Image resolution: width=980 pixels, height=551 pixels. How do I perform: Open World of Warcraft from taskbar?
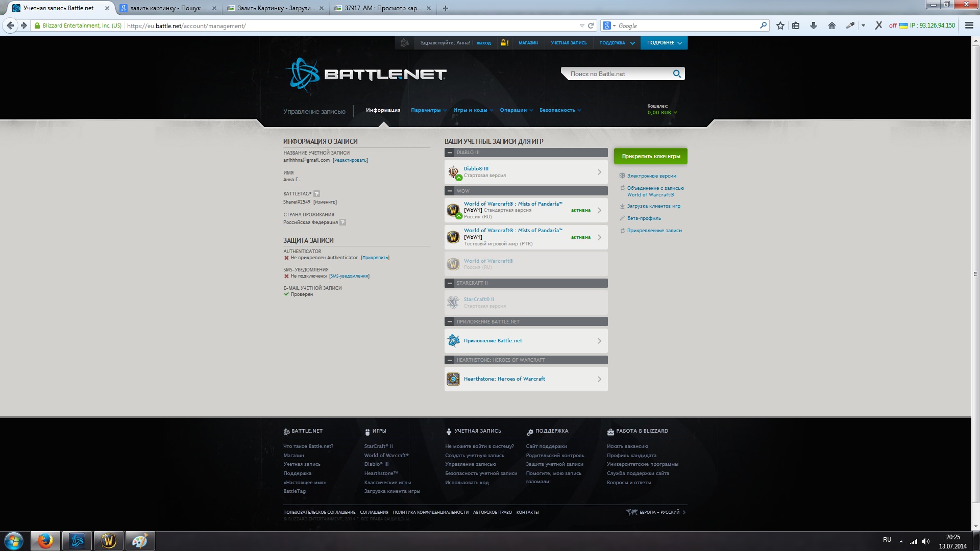pyautogui.click(x=109, y=541)
